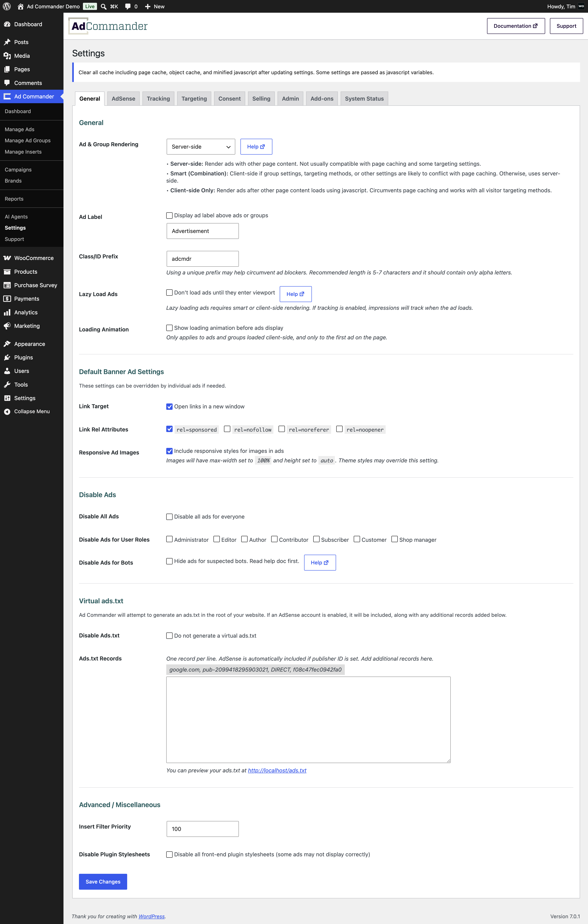This screenshot has width=588, height=924.
Task: Open Manage Inserts in the submenu
Action: point(23,152)
